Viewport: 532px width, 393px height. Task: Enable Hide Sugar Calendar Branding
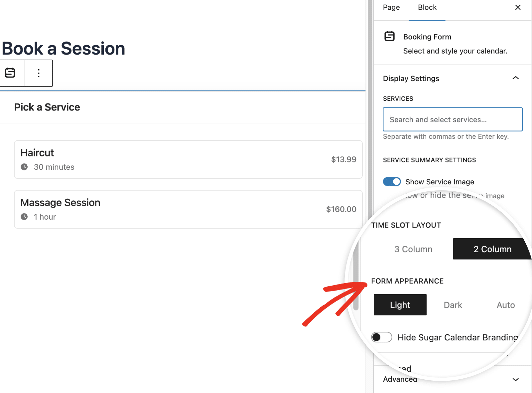[381, 337]
